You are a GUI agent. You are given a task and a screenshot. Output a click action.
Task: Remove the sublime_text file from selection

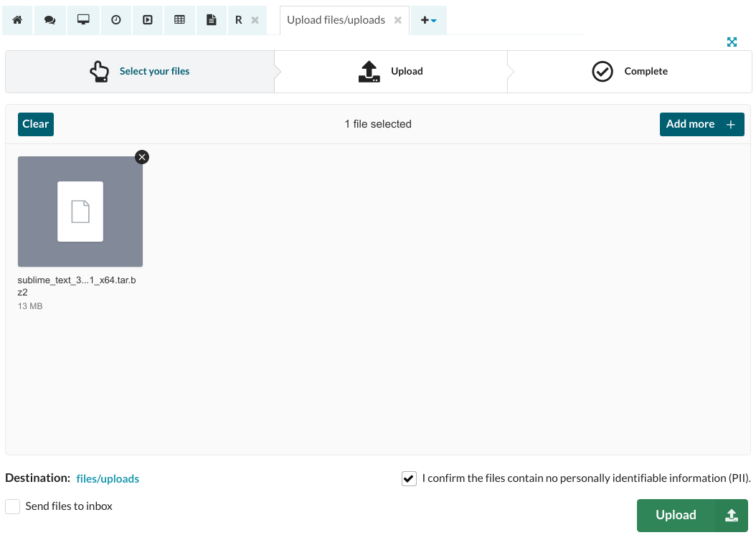(142, 157)
